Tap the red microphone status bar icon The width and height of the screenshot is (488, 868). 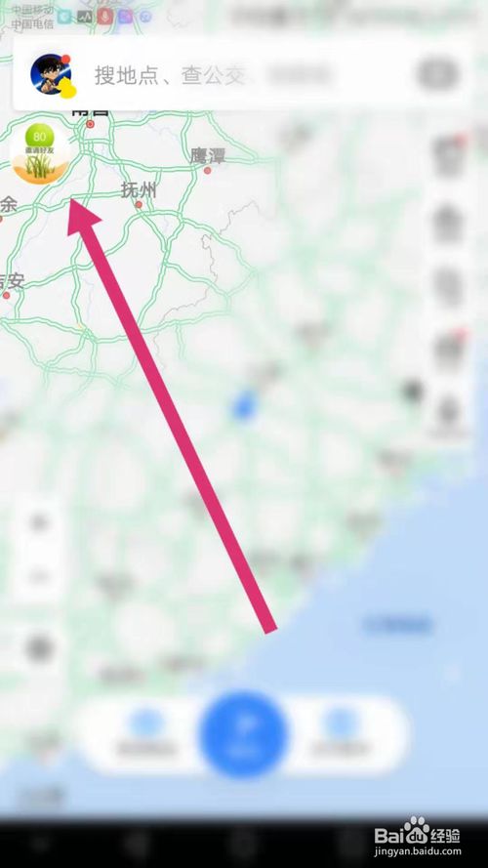tap(104, 17)
